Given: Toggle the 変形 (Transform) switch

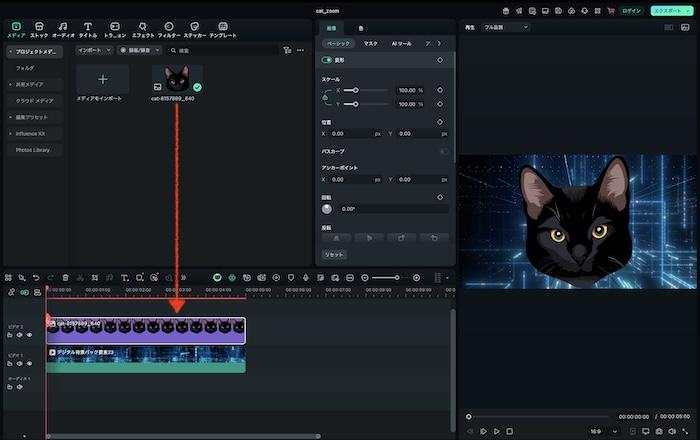Looking at the screenshot, I should click(327, 60).
